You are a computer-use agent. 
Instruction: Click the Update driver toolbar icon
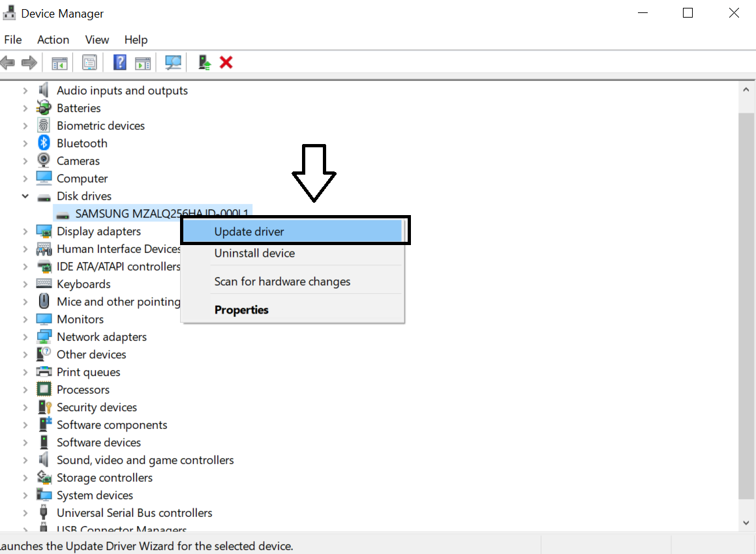tap(204, 62)
